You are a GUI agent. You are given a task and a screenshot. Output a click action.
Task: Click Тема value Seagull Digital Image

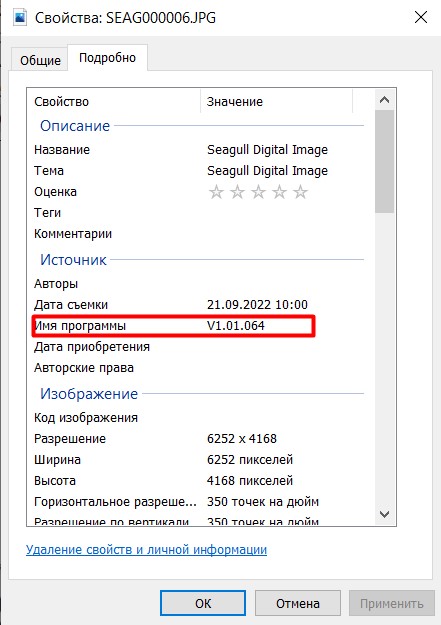[x=267, y=171]
